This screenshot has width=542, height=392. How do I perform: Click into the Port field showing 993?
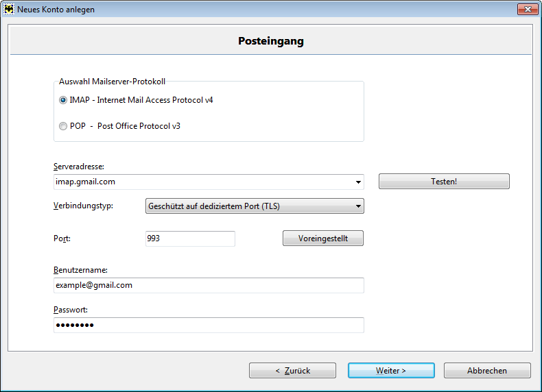coord(190,238)
